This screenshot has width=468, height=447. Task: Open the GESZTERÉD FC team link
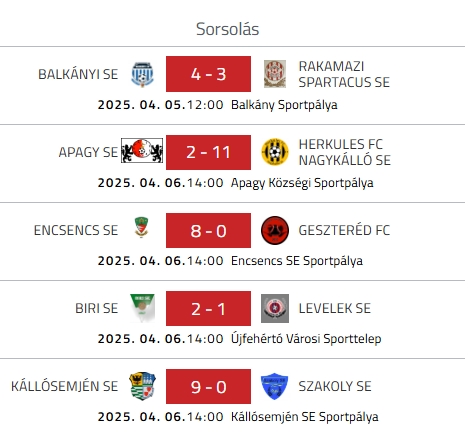pyautogui.click(x=344, y=230)
